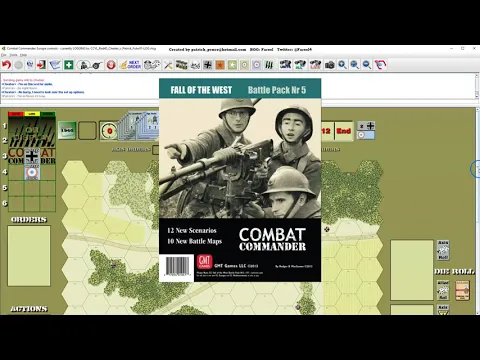This screenshot has width=480, height=360.
Task: Click the zoom out magnifier icon
Action: (x=367, y=65)
